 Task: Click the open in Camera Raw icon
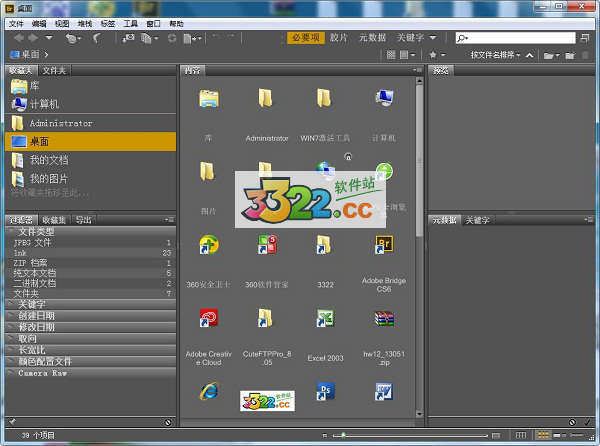(x=172, y=38)
